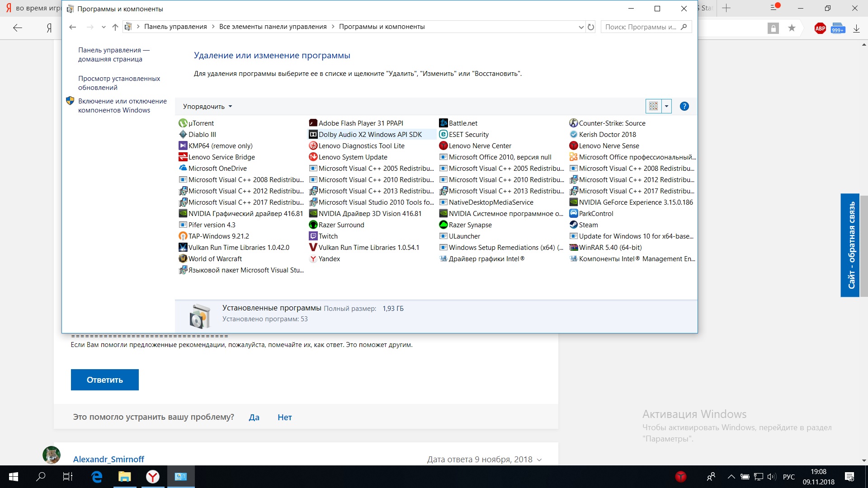The height and width of the screenshot is (488, 868).
Task: Click the Razer Surround icon
Action: coord(313,225)
